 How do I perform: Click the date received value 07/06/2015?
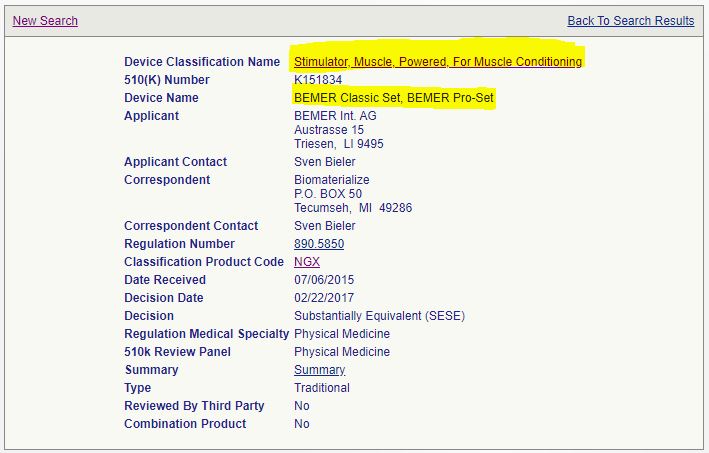pyautogui.click(x=324, y=280)
